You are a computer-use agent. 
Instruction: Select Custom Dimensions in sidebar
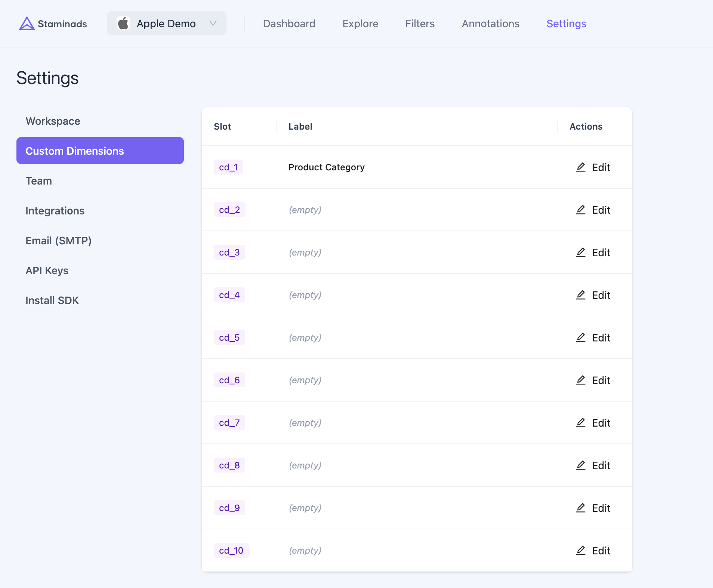click(x=100, y=151)
